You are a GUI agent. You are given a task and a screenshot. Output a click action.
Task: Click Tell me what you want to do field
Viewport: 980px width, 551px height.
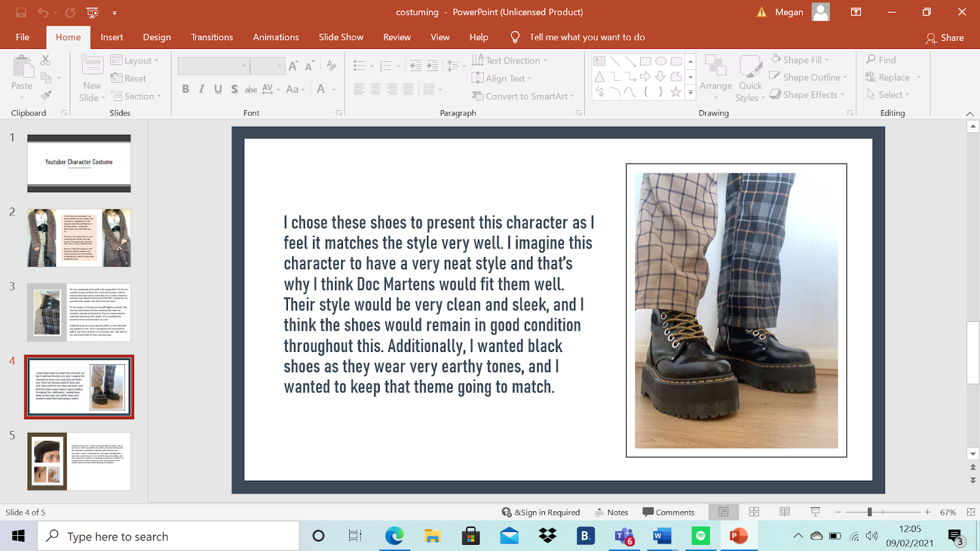pyautogui.click(x=587, y=37)
